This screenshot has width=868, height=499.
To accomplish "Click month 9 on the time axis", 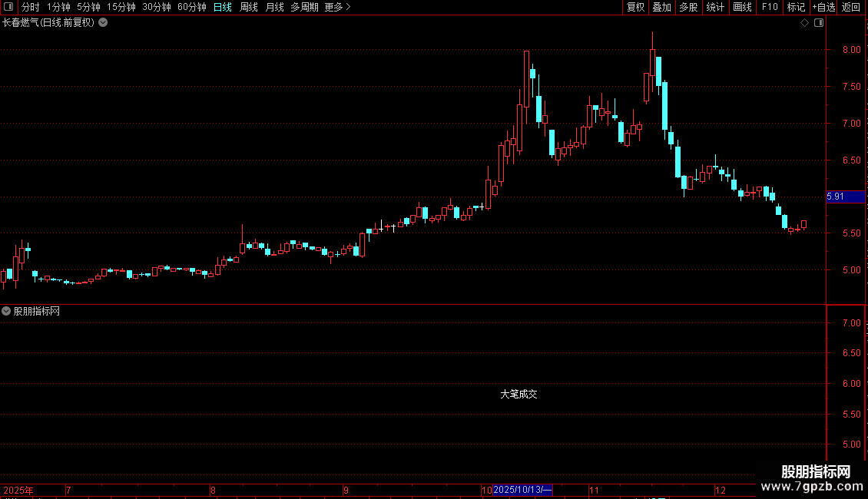I will point(346,490).
